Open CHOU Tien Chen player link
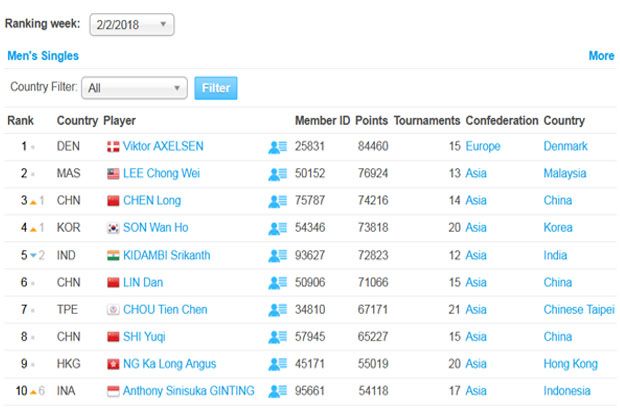Viewport: 620px width, 413px height. (165, 309)
